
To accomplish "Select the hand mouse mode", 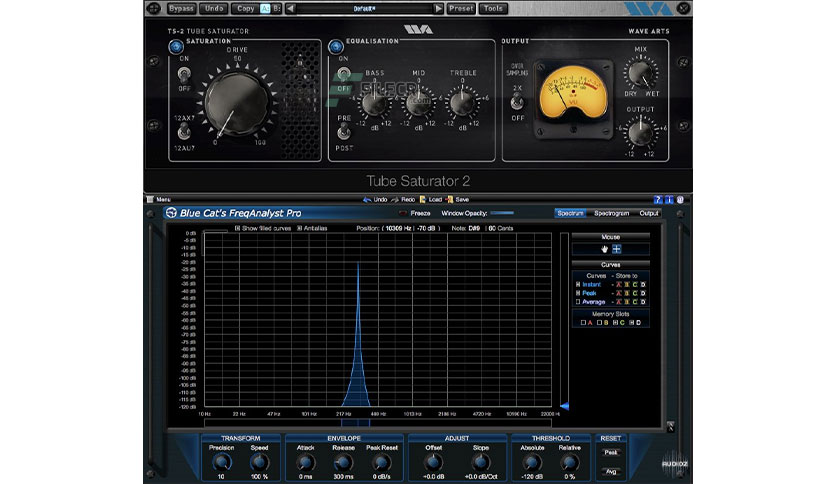I will point(605,249).
